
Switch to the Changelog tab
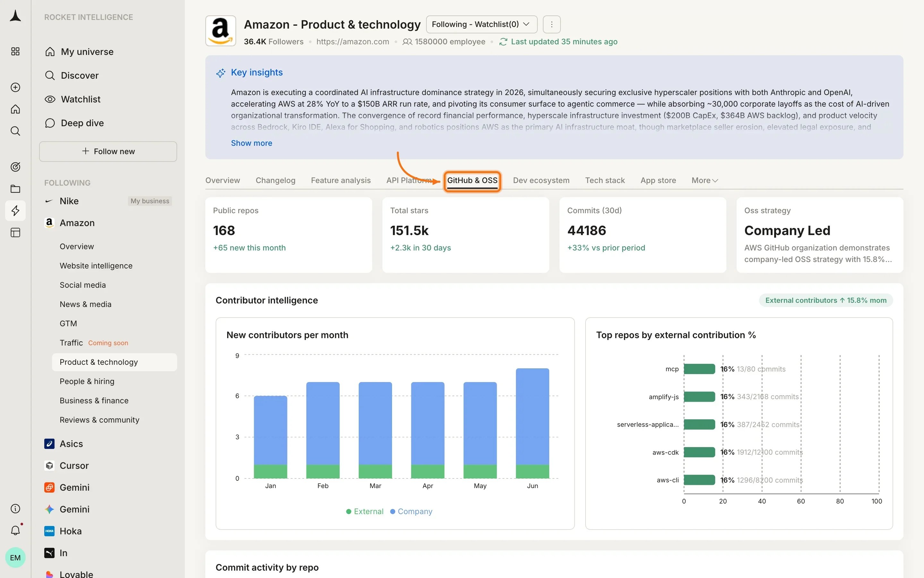(275, 180)
